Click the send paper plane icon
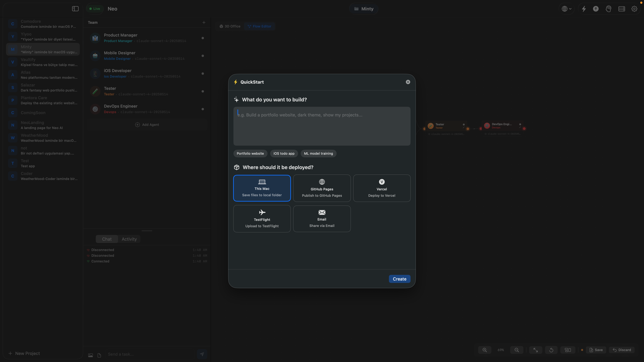This screenshot has width=644, height=362. point(202,354)
